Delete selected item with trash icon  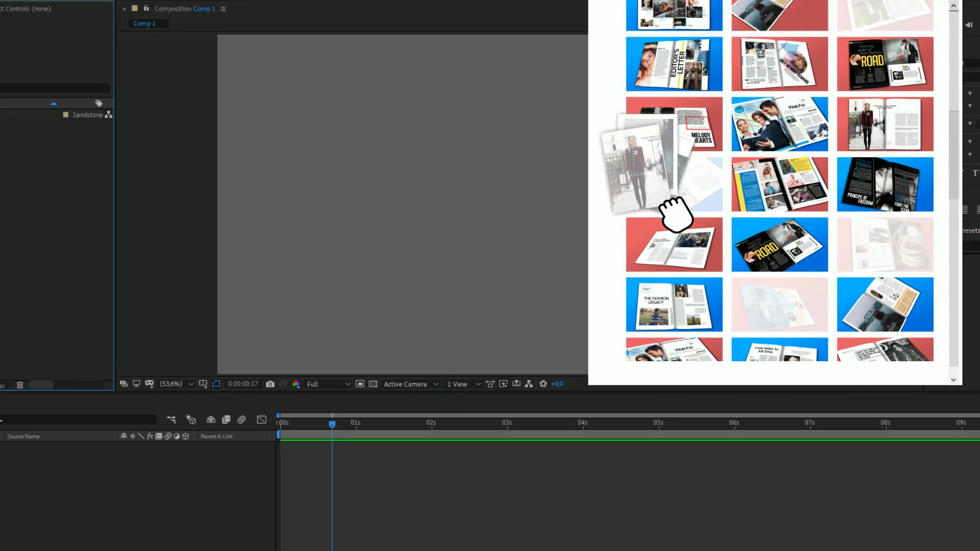[x=20, y=385]
